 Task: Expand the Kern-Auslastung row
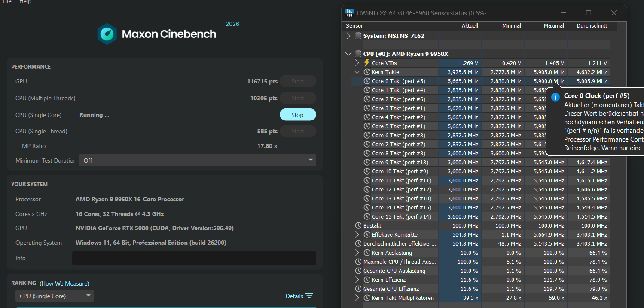click(x=357, y=253)
